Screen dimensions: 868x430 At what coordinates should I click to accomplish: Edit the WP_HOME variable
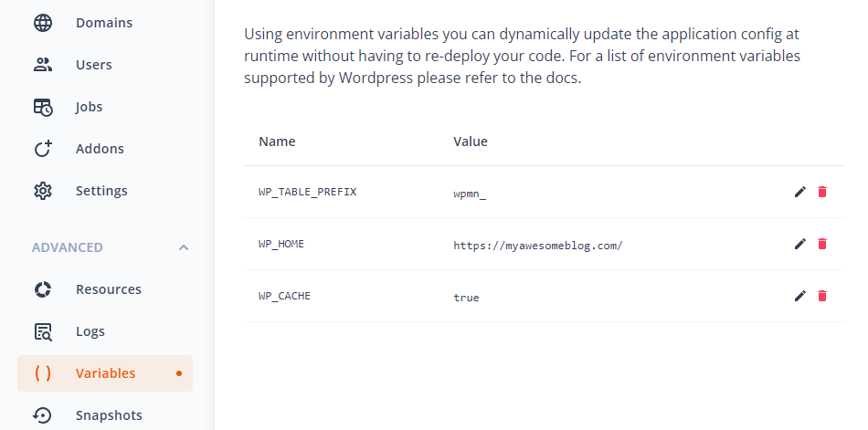(799, 244)
